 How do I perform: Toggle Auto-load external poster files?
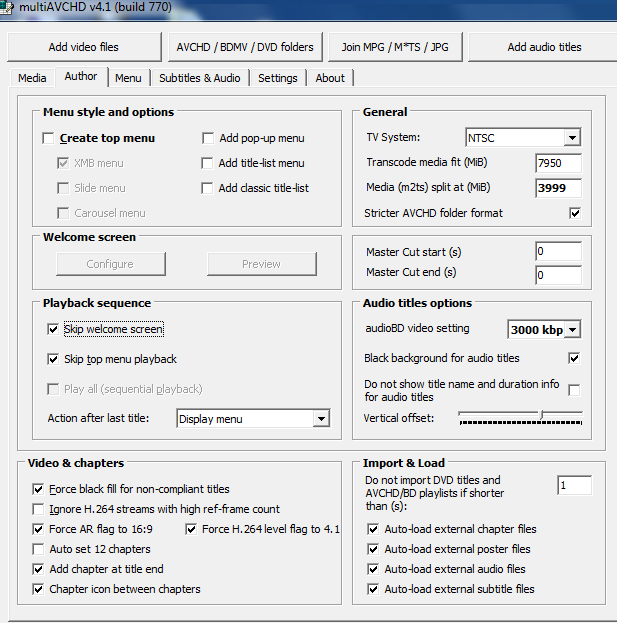pyautogui.click(x=373, y=549)
